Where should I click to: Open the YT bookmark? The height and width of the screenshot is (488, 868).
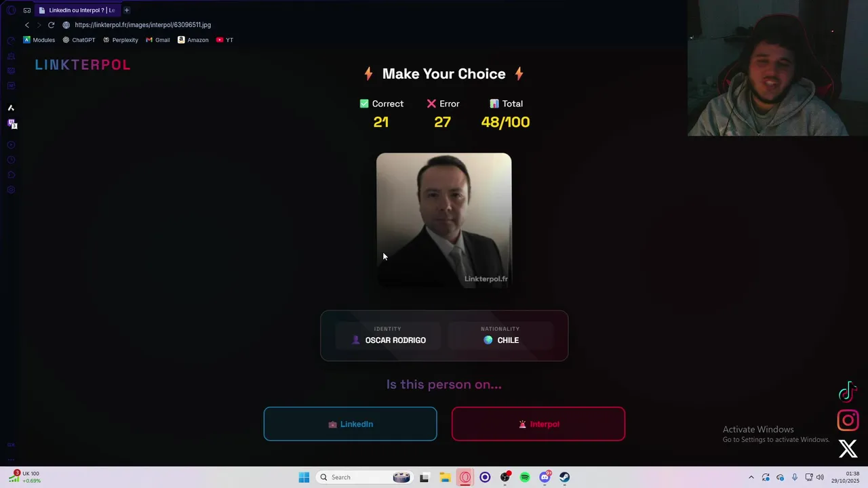[224, 40]
